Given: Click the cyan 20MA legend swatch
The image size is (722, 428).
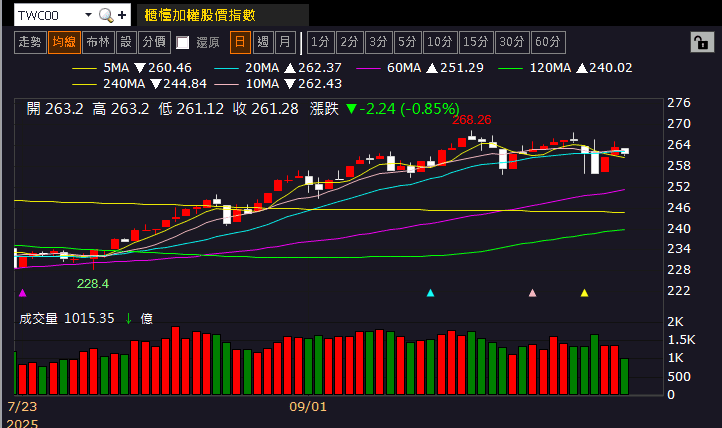Looking at the screenshot, I should tap(226, 68).
